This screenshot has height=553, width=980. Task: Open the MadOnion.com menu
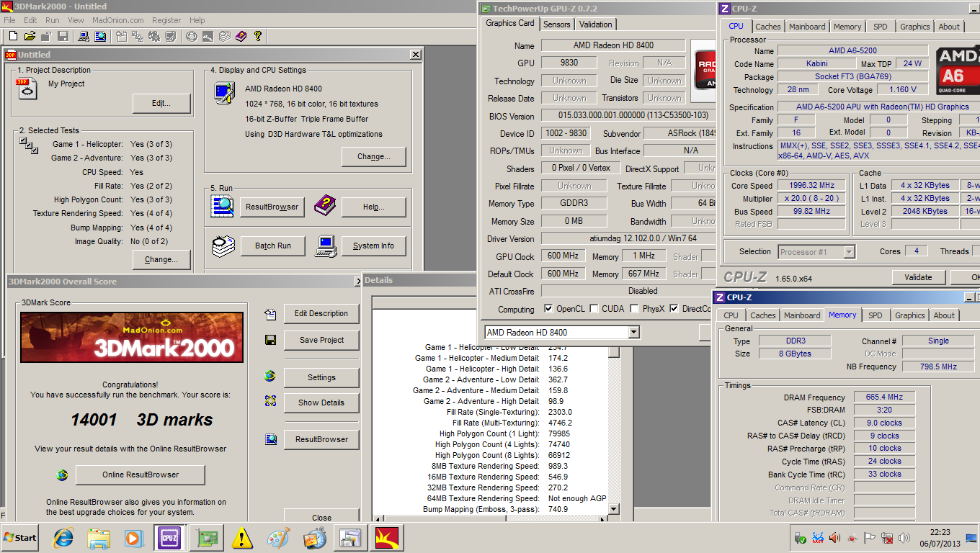tap(118, 20)
